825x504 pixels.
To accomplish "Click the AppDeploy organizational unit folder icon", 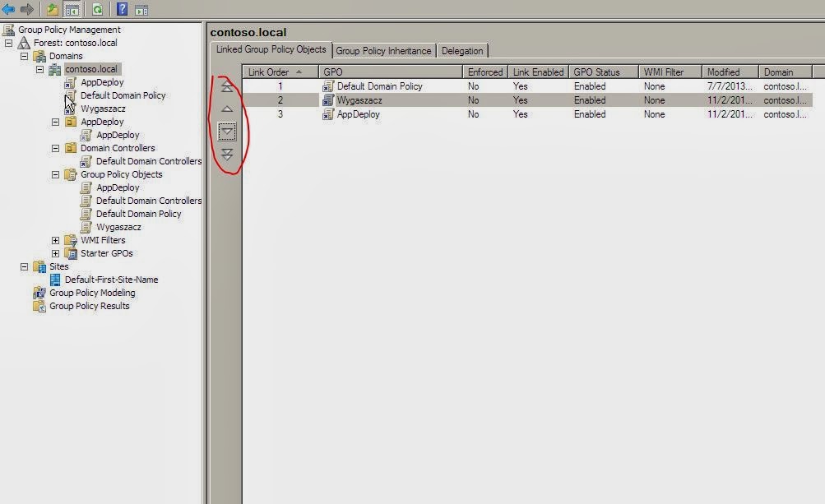I will coord(71,122).
